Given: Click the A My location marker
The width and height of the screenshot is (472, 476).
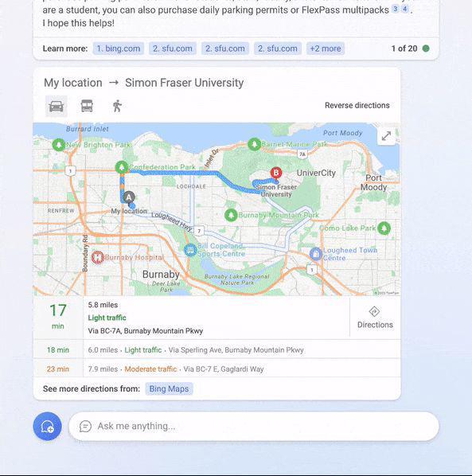Looking at the screenshot, I should coord(129,197).
